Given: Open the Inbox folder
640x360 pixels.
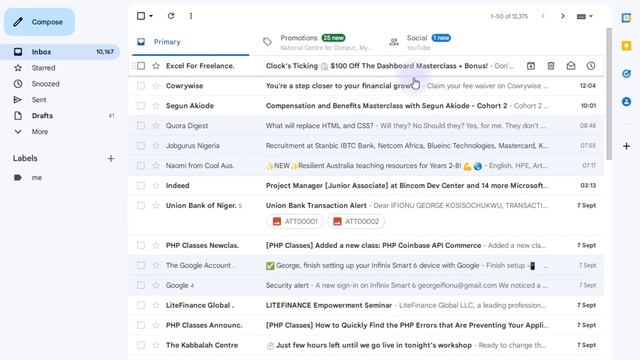Looking at the screenshot, I should [60, 52].
